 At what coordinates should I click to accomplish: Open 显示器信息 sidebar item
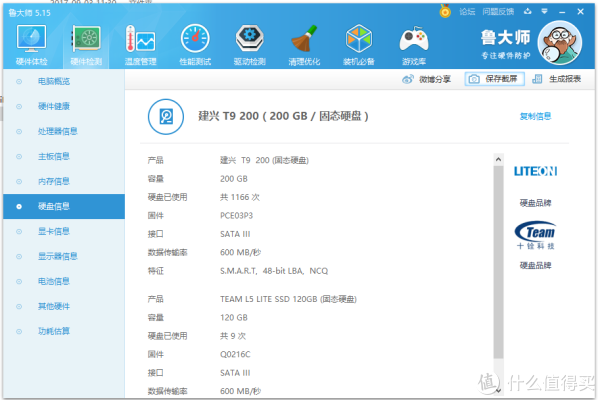(64, 256)
